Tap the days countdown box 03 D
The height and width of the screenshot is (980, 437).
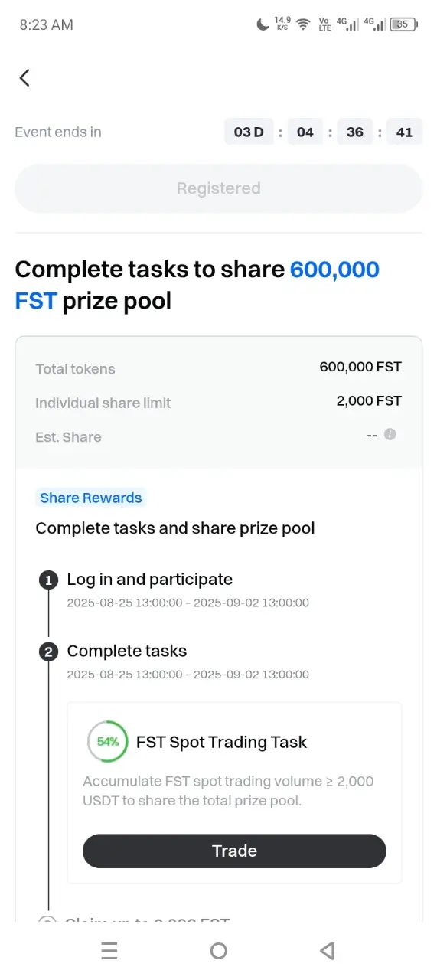pos(249,132)
